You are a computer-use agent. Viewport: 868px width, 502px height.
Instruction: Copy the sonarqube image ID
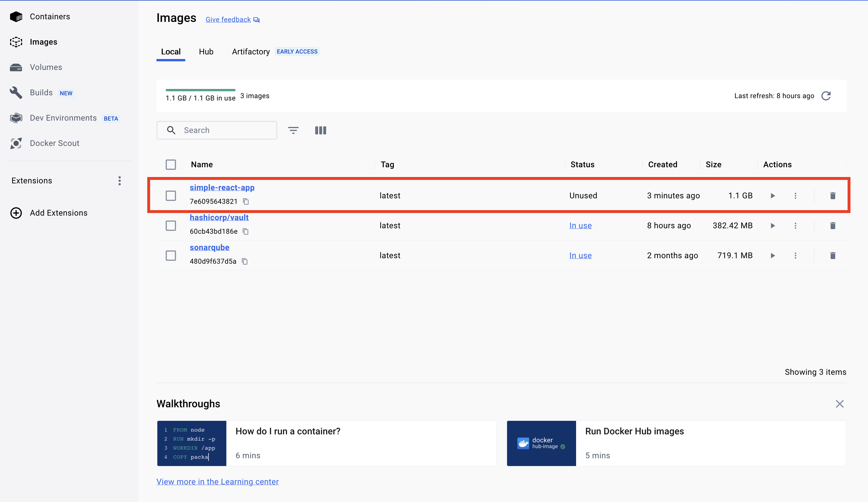pyautogui.click(x=244, y=262)
